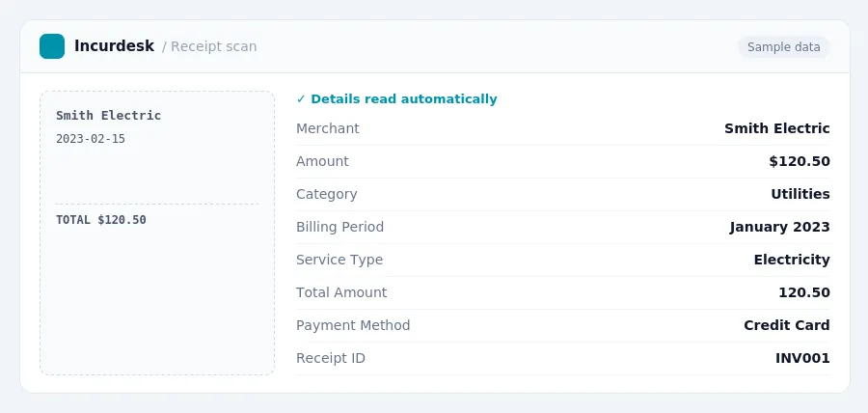The image size is (868, 413).
Task: Click the checkmark beside Details read automatically
Action: [x=301, y=99]
